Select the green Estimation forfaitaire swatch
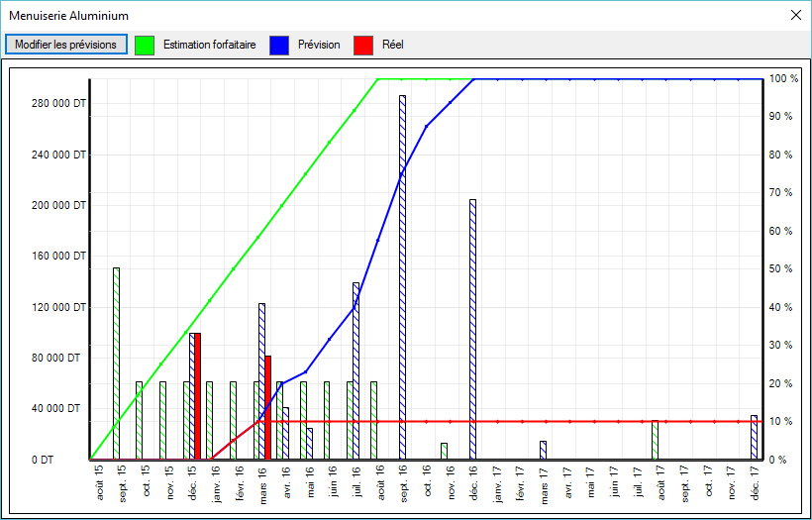The width and height of the screenshot is (812, 520). pos(146,45)
